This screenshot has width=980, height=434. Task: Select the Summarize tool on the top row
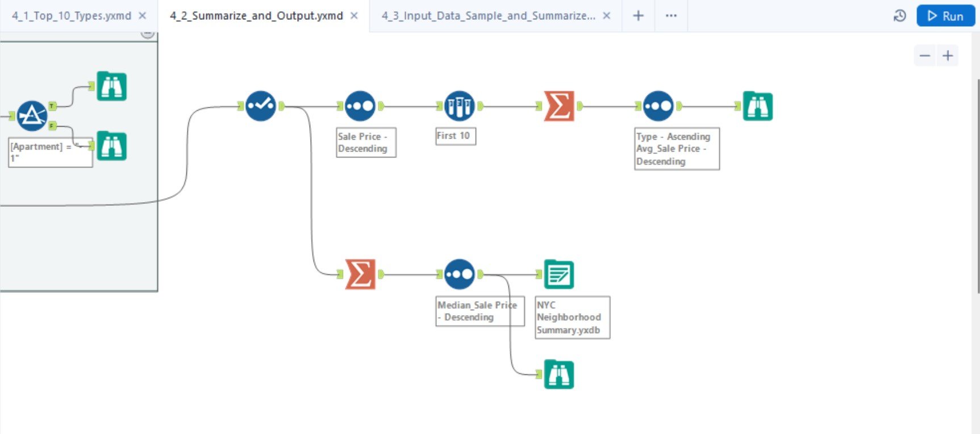559,106
